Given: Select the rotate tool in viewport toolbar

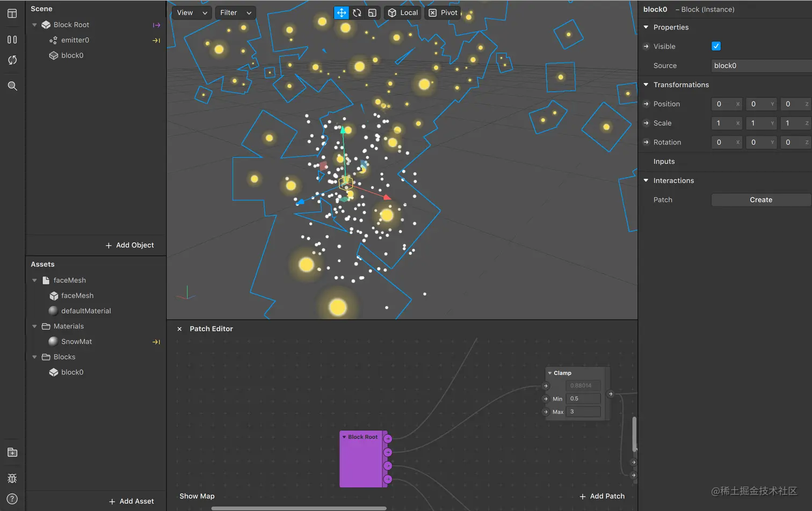Looking at the screenshot, I should [357, 13].
